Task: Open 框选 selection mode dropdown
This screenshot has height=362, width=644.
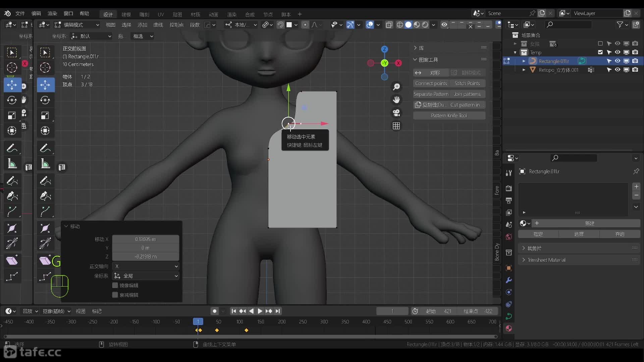Action: pyautogui.click(x=143, y=36)
